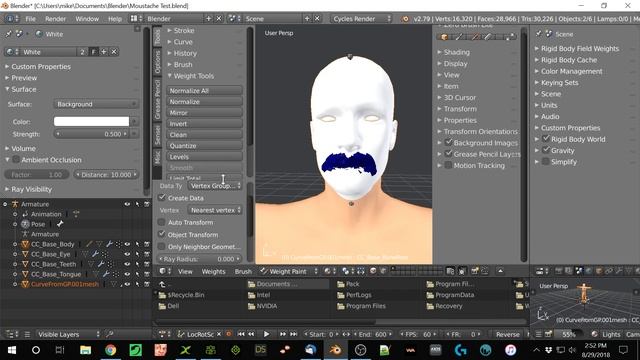Click the white Color swatch
This screenshot has width=640, height=360.
[x=91, y=122]
